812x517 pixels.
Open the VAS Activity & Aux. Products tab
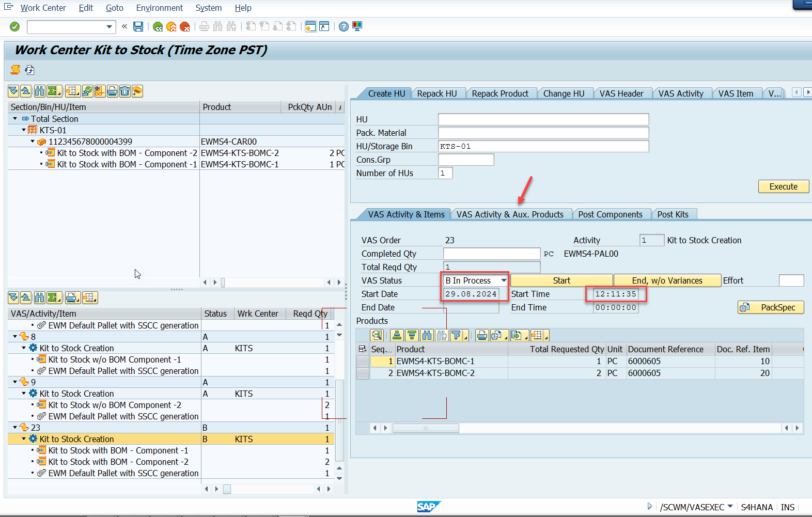point(510,214)
